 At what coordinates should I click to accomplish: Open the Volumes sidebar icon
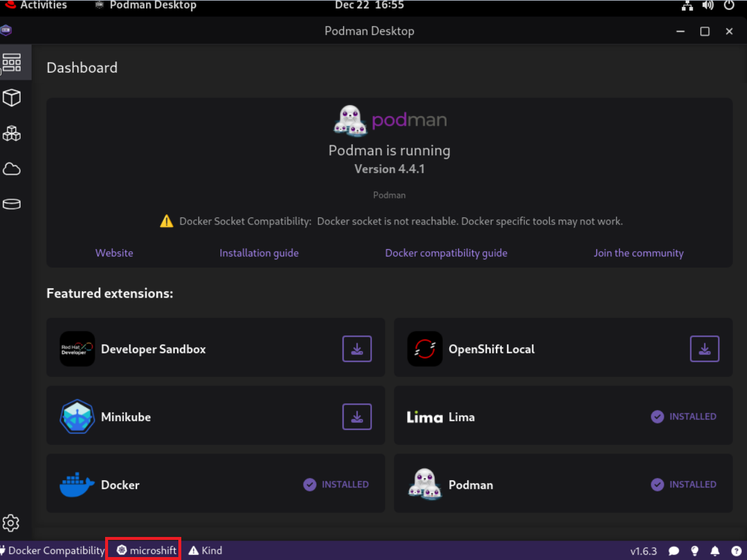click(x=12, y=204)
